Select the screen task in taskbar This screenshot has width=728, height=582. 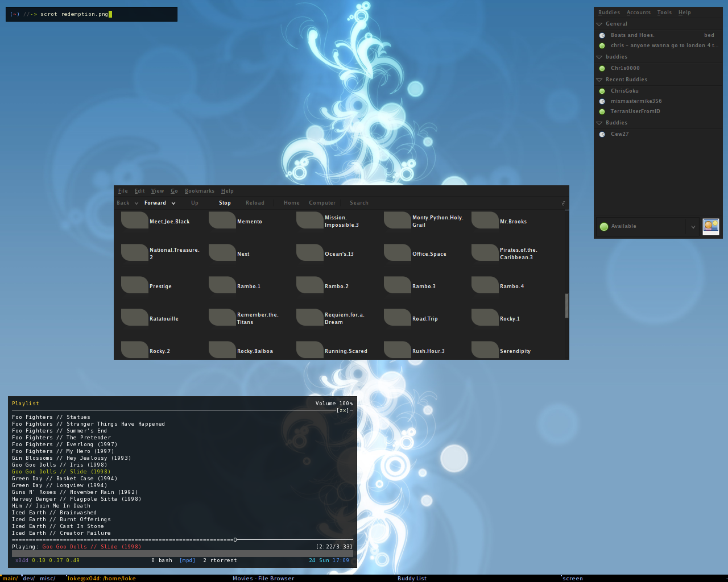pos(573,579)
